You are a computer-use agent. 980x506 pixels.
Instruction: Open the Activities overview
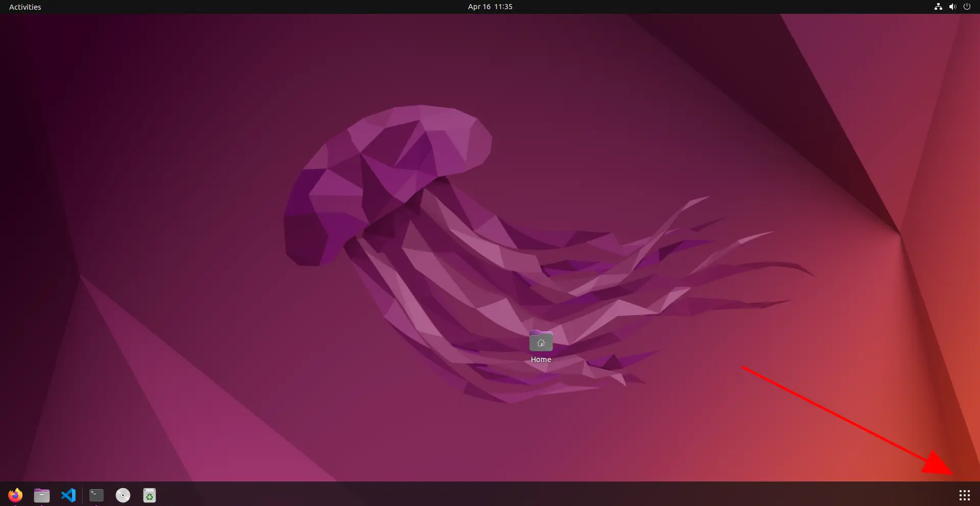click(25, 7)
